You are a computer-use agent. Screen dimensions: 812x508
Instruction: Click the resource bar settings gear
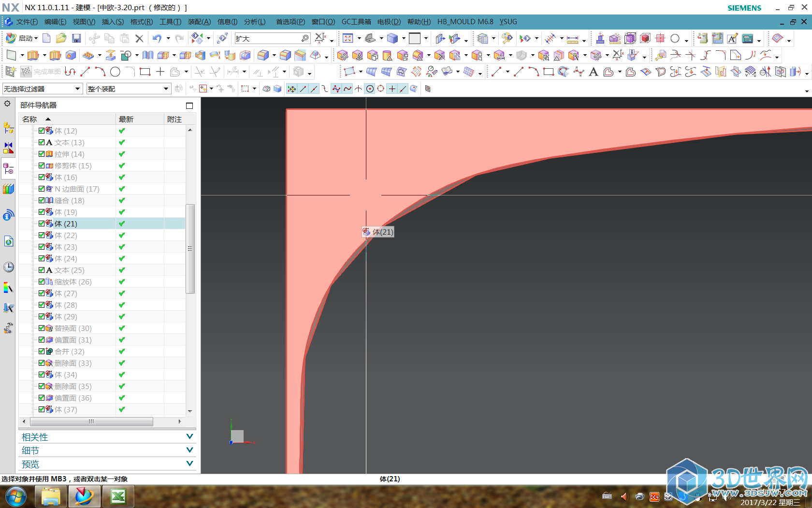[7, 104]
